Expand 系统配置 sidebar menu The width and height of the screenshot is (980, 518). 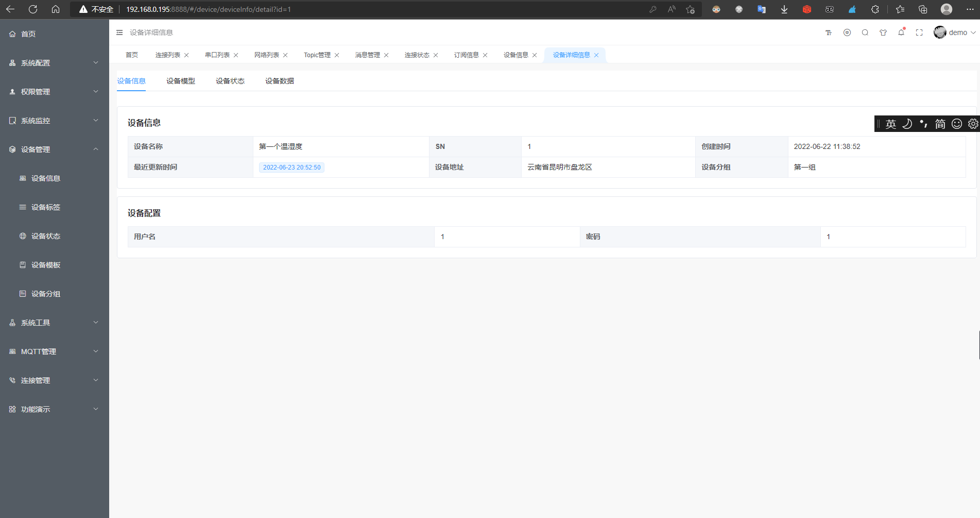pyautogui.click(x=55, y=63)
